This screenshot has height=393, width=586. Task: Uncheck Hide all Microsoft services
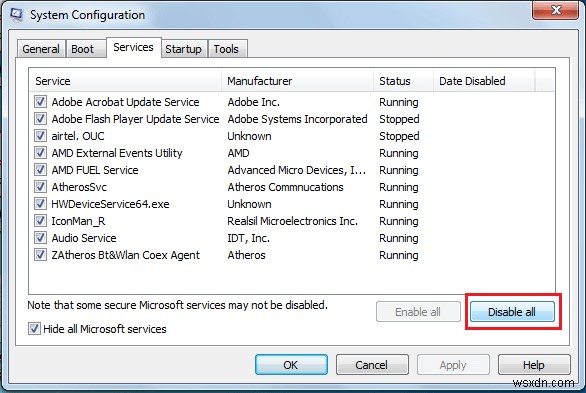tap(34, 329)
